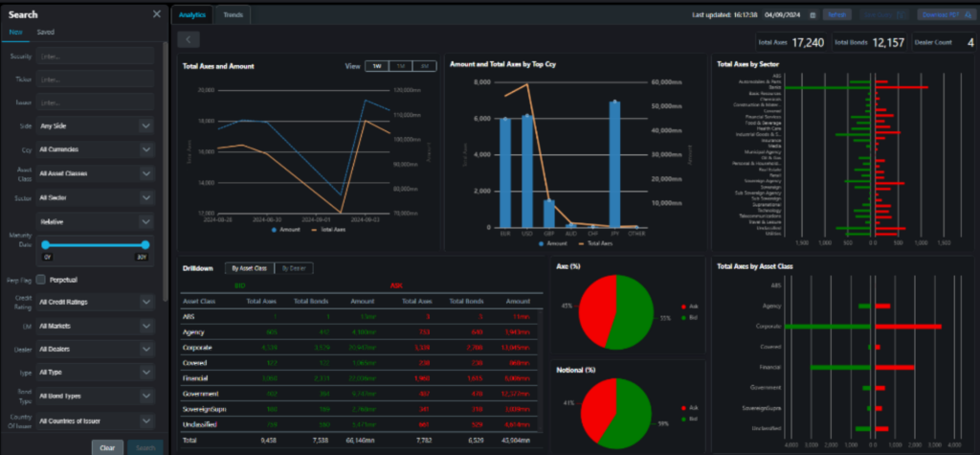Toggle Ask legend in the Notional (%) pie

[x=689, y=409]
